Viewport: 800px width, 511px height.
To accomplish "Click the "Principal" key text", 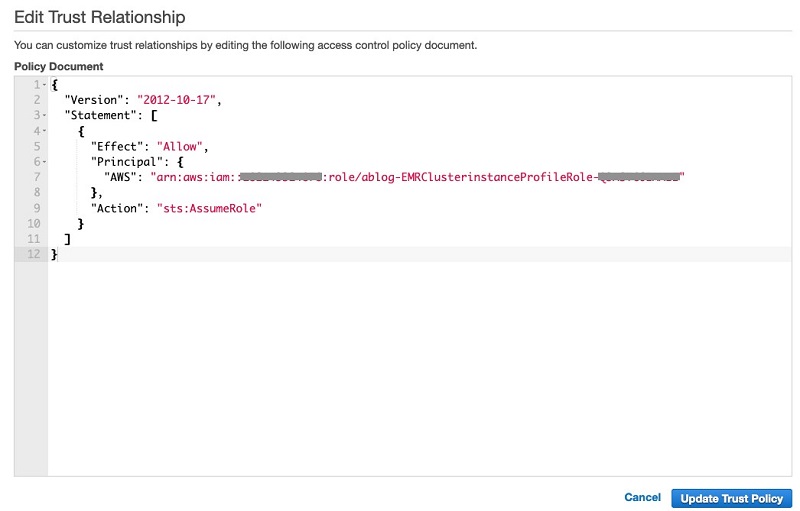I will click(x=127, y=162).
